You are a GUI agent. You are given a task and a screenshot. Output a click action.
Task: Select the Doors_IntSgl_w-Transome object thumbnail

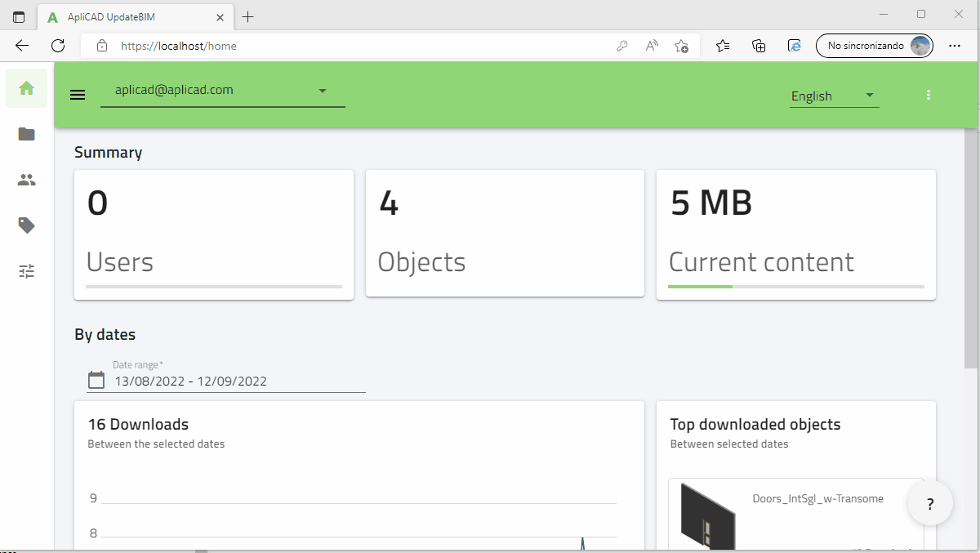point(707,516)
